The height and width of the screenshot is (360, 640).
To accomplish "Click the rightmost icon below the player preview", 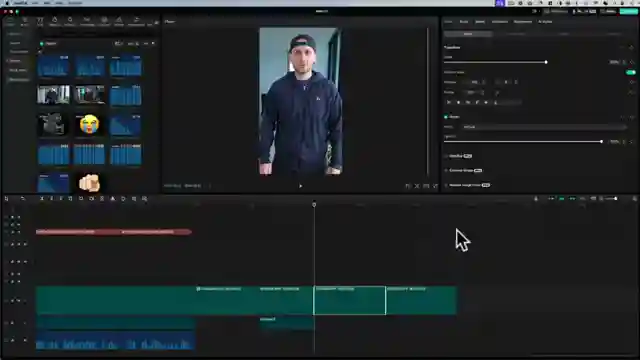I will tap(435, 186).
